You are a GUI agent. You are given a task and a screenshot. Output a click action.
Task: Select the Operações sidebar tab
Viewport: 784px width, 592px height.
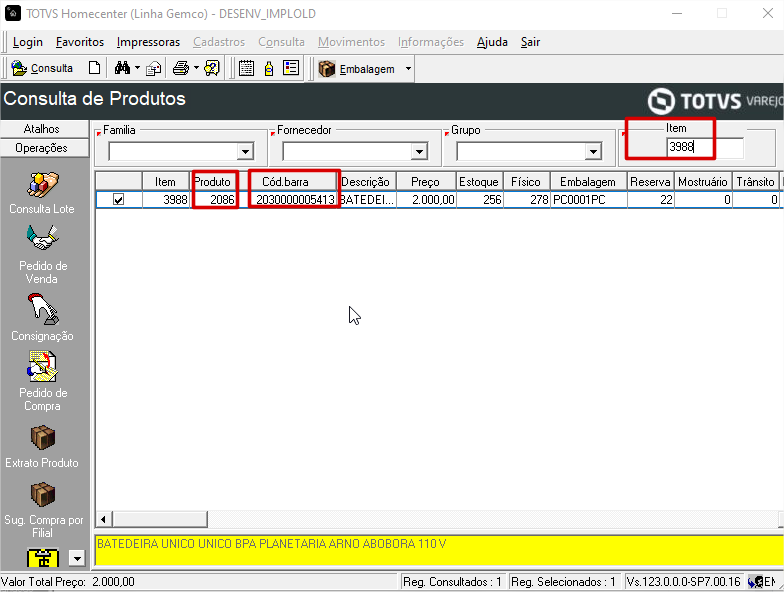tap(42, 148)
